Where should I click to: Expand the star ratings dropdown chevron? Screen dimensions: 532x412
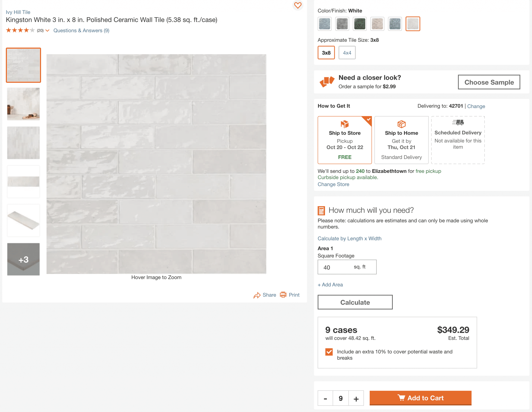47,31
